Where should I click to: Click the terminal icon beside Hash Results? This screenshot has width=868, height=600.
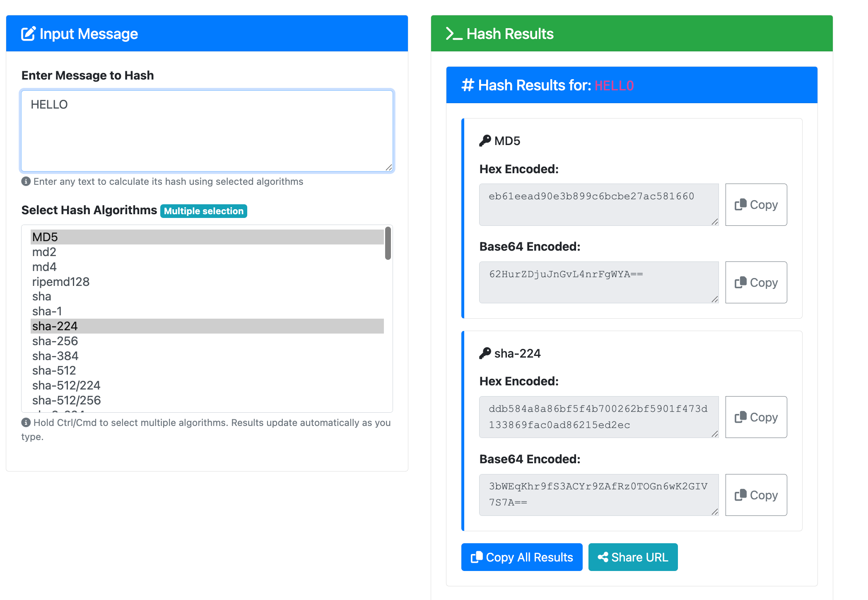453,34
